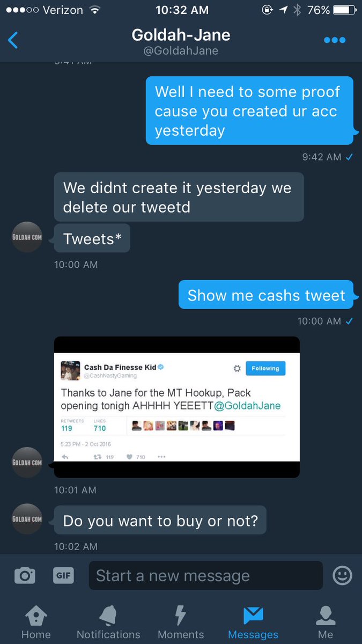Open the GIF picker button
The image size is (362, 644).
point(63,575)
